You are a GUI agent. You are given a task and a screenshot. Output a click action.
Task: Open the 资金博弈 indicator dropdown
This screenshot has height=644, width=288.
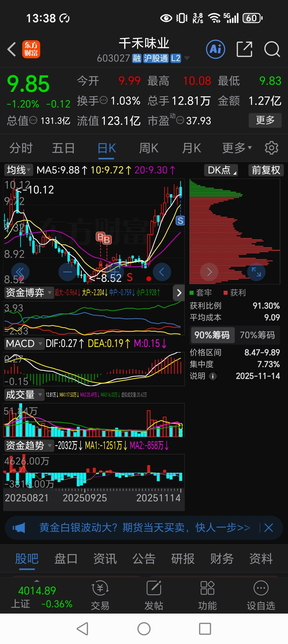tap(29, 293)
